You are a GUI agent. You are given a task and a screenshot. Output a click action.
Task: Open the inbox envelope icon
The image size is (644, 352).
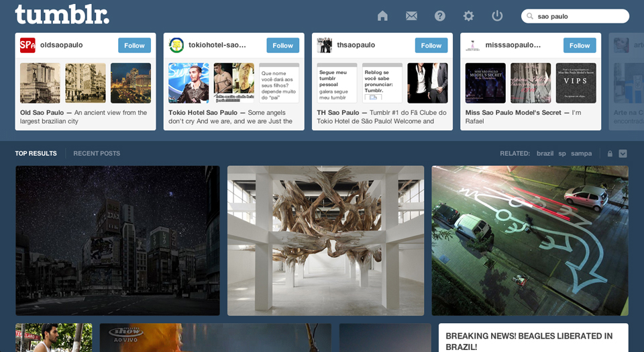coord(411,16)
